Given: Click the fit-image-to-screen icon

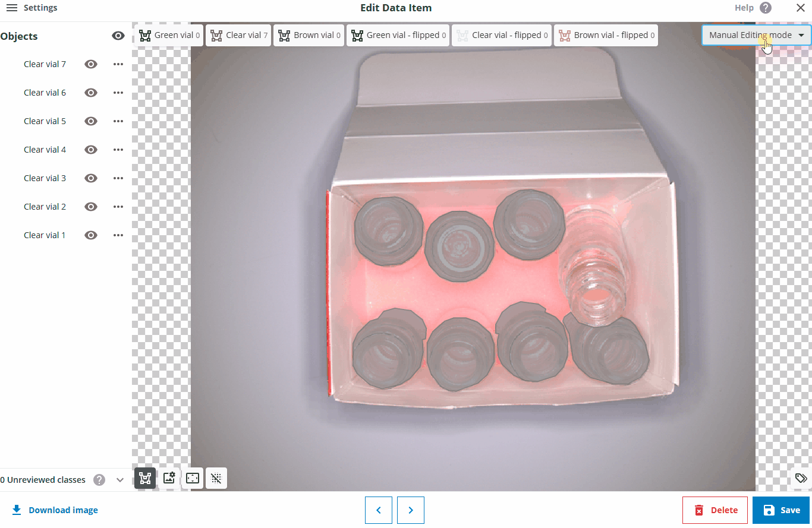Looking at the screenshot, I should coord(193,478).
